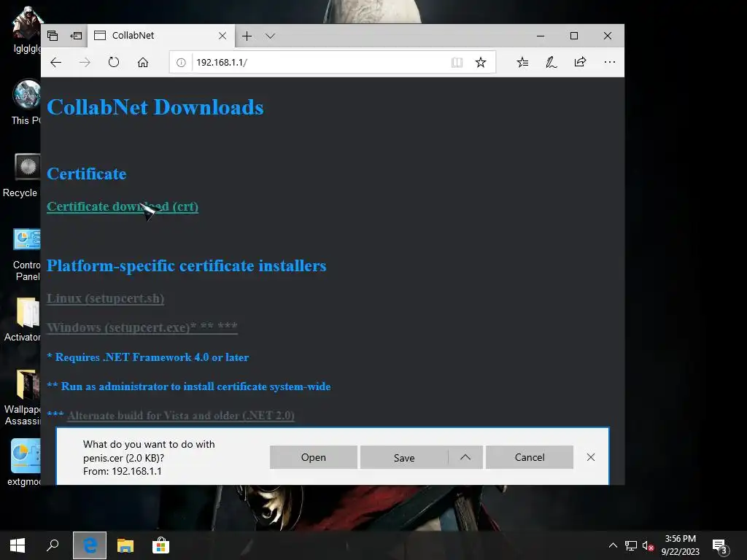Show tab previews chevron
Screen dimensions: 747x560
(x=270, y=36)
